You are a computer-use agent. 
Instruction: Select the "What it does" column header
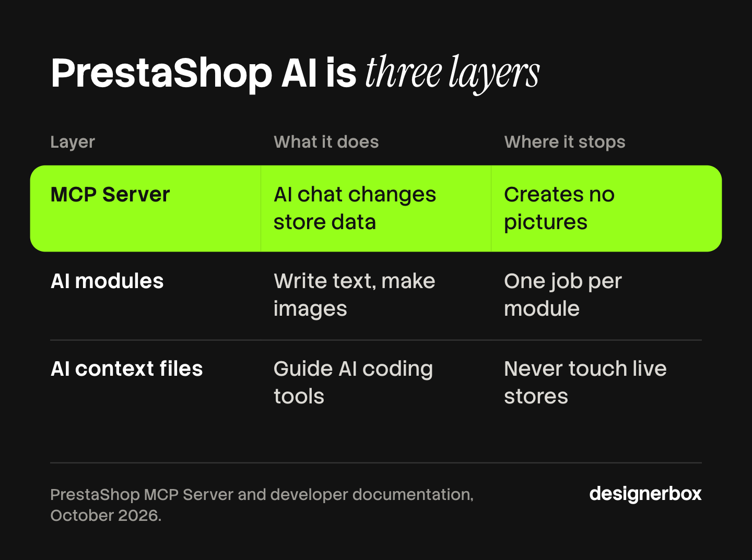[x=326, y=142]
